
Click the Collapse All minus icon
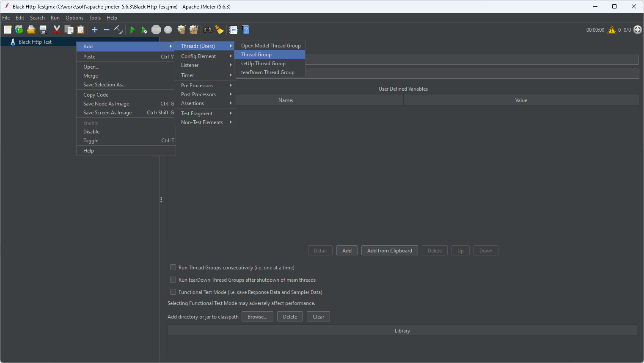[107, 30]
